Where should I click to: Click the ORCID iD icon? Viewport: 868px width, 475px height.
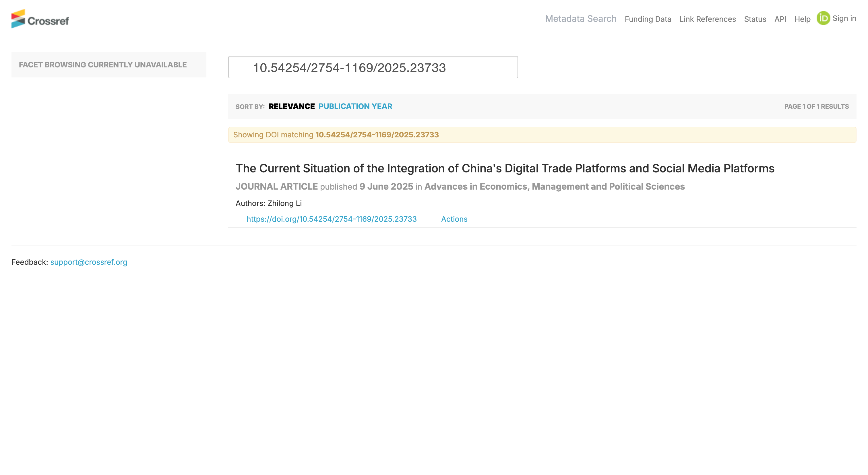coord(823,18)
